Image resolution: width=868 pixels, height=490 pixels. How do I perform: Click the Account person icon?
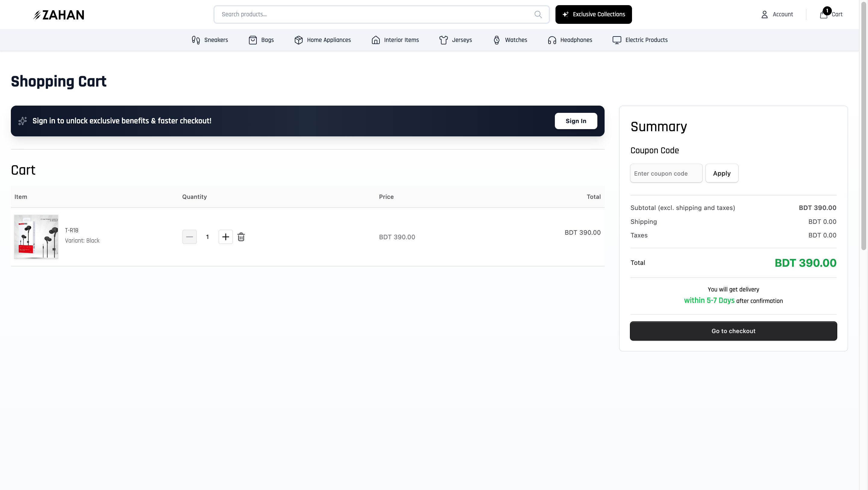764,14
